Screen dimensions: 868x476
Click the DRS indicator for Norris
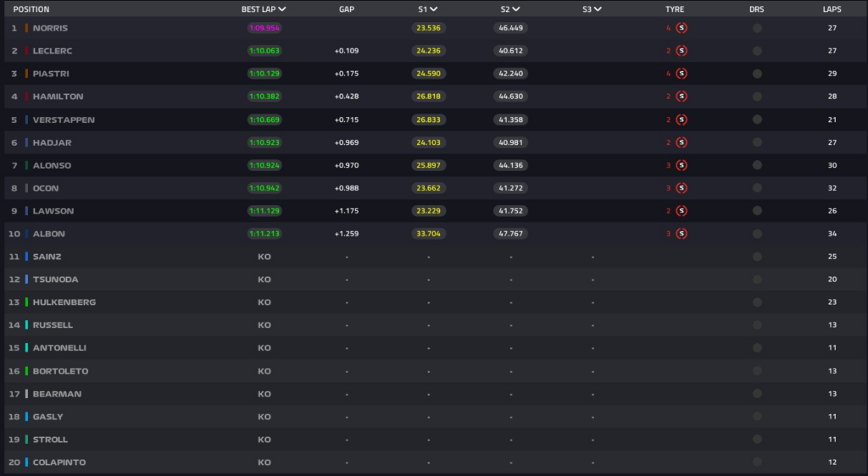(757, 28)
